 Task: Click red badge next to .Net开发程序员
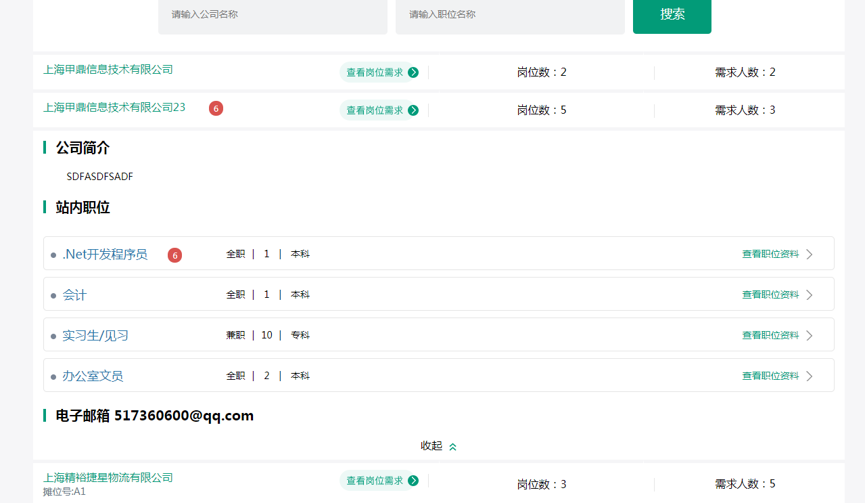(x=175, y=255)
